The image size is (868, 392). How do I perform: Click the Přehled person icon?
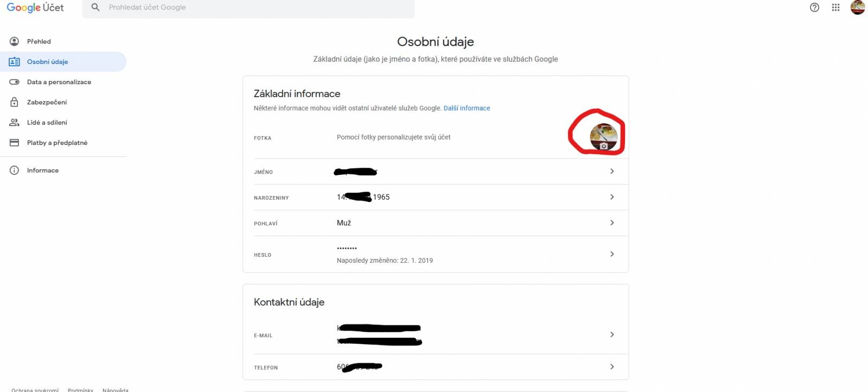point(15,41)
